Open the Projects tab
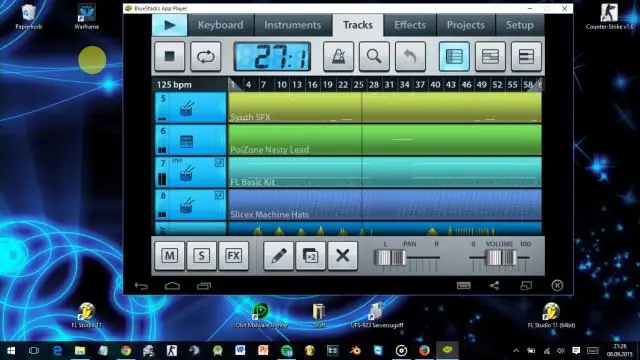This screenshot has width=640, height=360. click(465, 25)
